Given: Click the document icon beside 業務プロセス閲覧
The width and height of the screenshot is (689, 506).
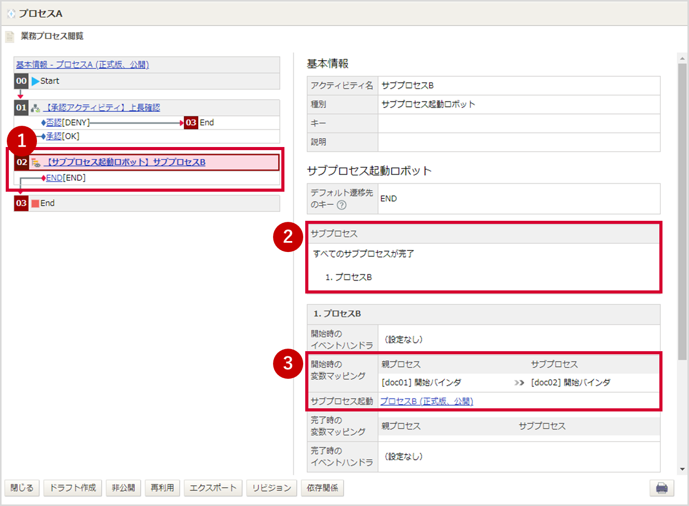Looking at the screenshot, I should 10,36.
